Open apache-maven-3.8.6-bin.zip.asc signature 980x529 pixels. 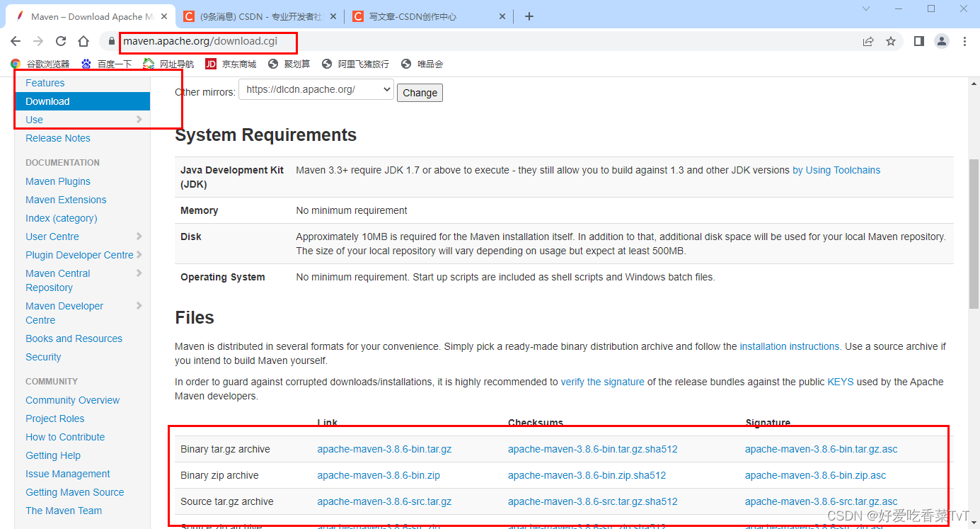[816, 475]
